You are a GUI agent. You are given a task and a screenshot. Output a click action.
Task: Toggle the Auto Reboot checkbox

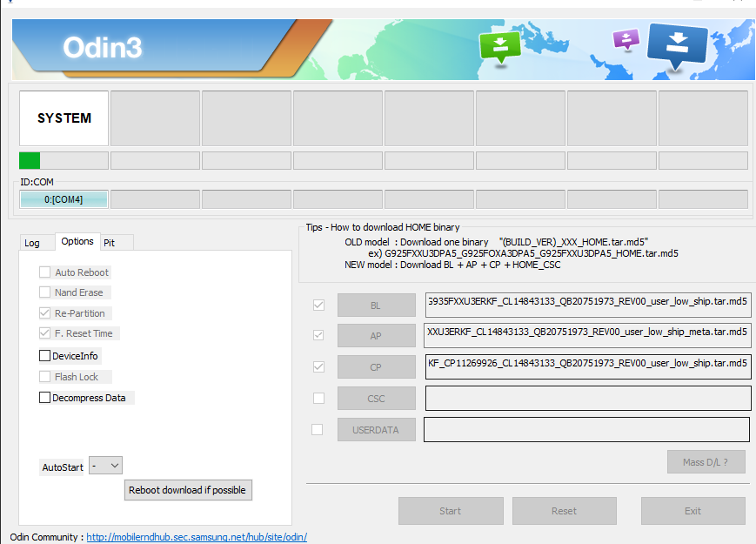(x=45, y=272)
